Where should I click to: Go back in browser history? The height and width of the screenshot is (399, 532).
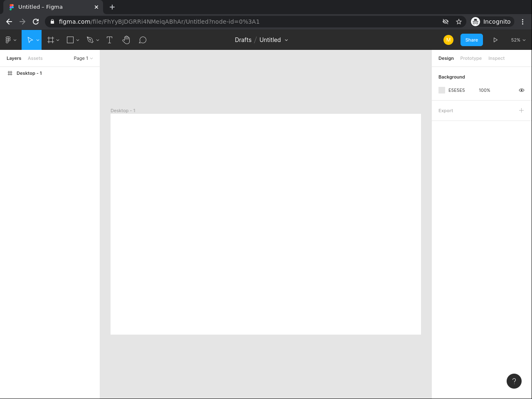9,22
